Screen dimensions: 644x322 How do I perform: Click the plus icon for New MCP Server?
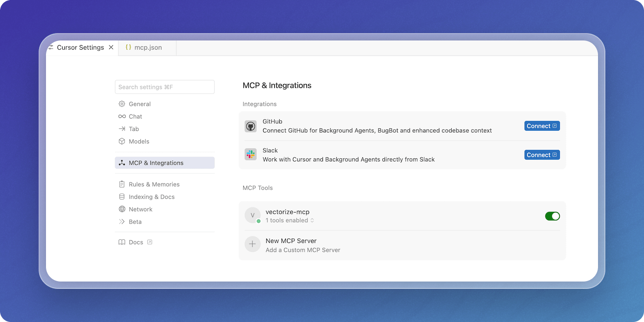pos(253,244)
